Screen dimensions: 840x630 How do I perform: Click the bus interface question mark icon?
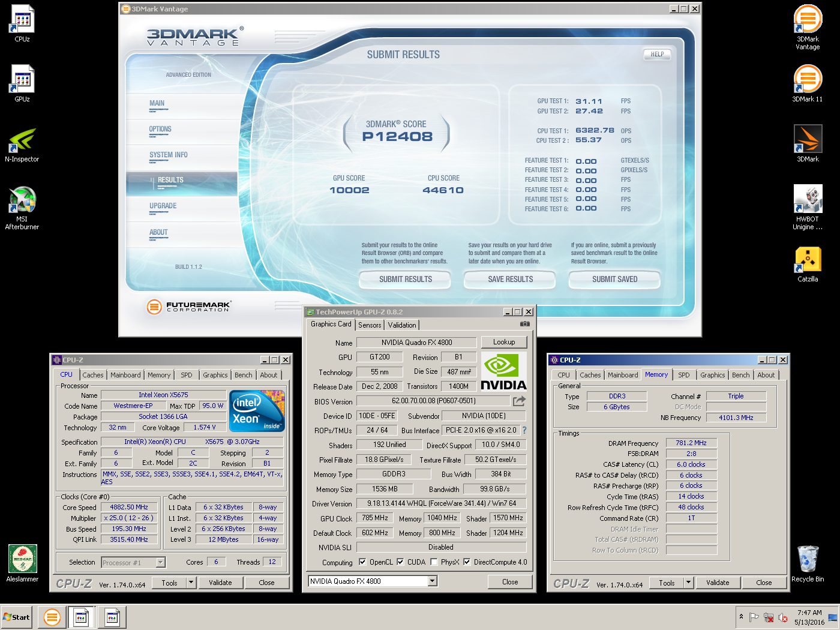tap(524, 430)
